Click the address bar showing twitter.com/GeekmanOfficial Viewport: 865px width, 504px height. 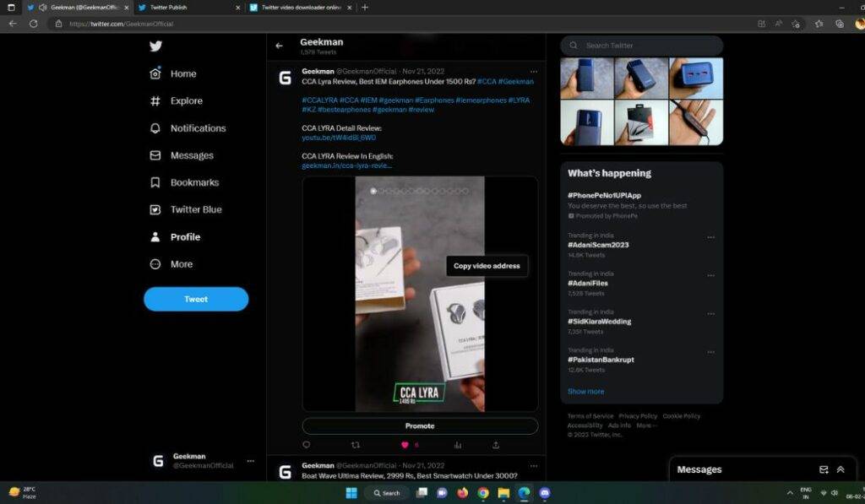point(122,24)
